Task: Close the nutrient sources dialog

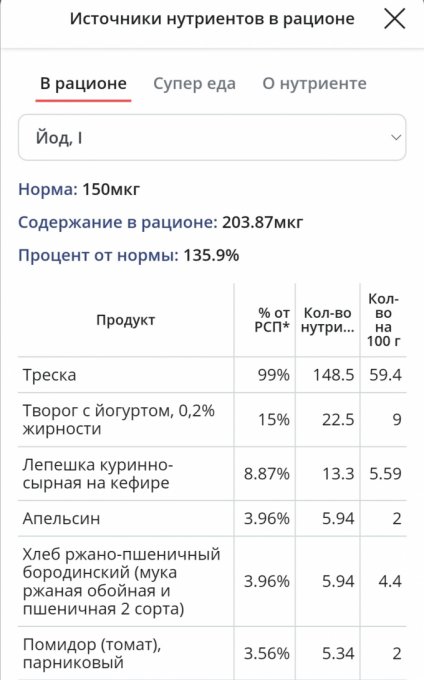Action: (395, 19)
